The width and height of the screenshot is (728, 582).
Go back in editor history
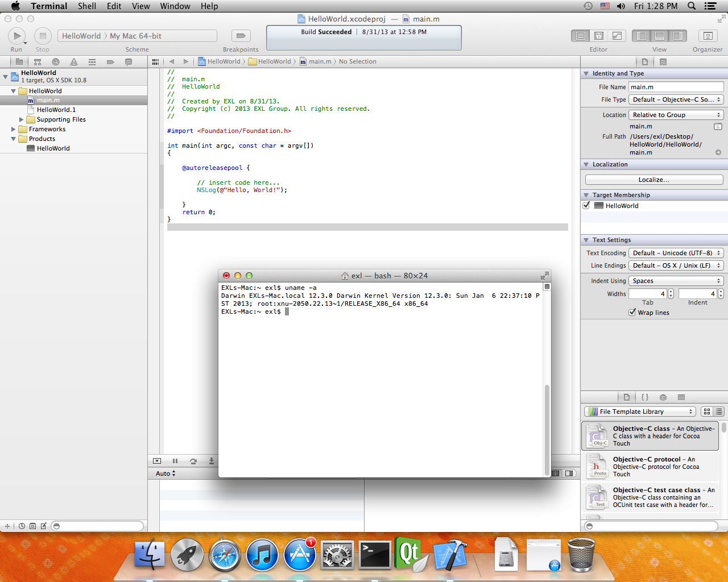pos(171,61)
